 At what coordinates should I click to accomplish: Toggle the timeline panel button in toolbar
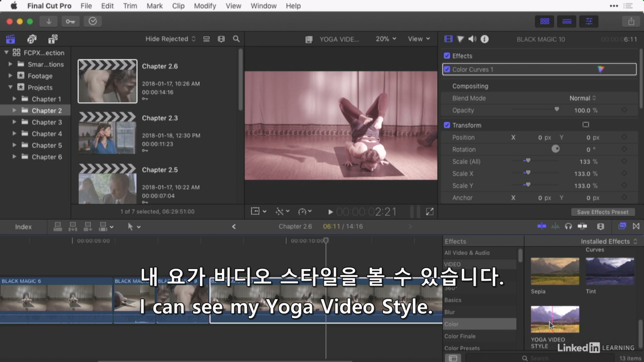(x=567, y=21)
